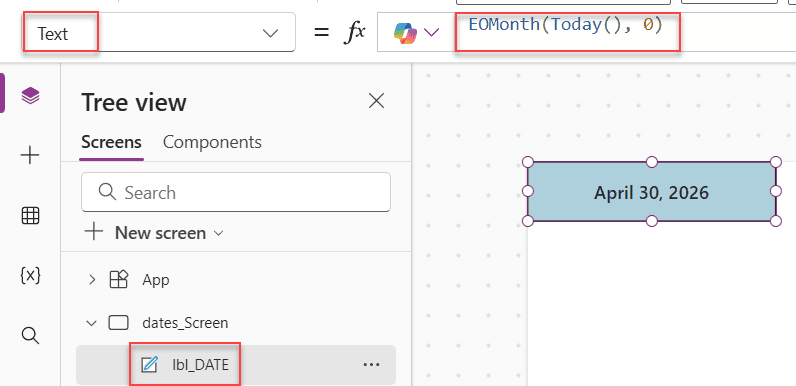Click the dates_Screen screen icon
Image resolution: width=796 pixels, height=386 pixels.
pos(118,323)
